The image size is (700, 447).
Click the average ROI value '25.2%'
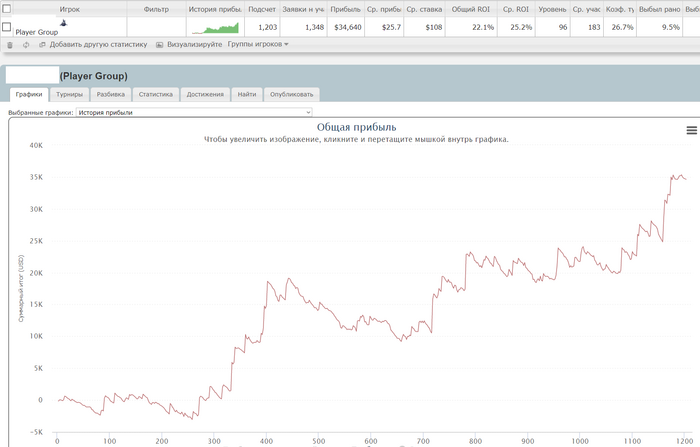521,27
